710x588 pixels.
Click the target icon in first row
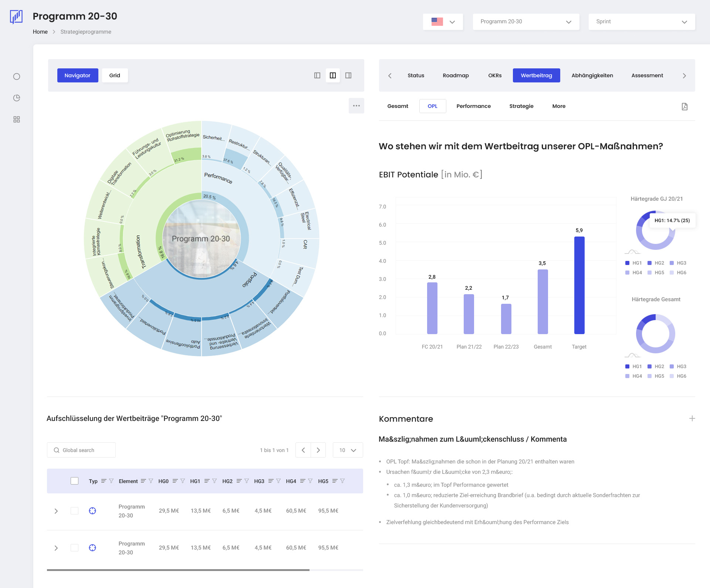[x=92, y=511]
